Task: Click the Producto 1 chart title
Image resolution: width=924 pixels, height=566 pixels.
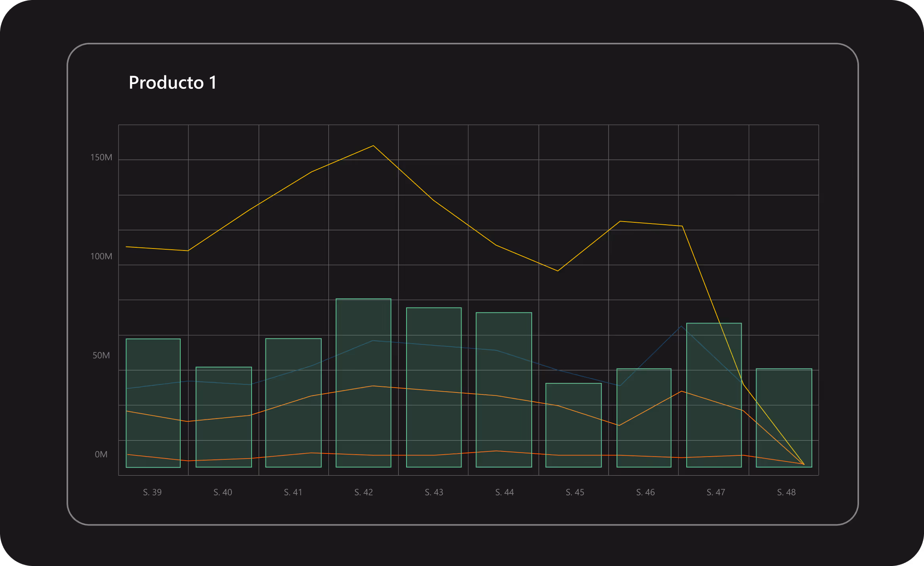Action: click(x=172, y=83)
